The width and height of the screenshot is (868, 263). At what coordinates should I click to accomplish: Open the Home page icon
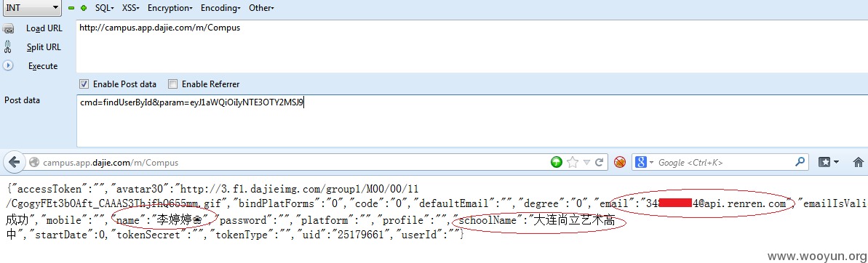pyautogui.click(x=858, y=163)
